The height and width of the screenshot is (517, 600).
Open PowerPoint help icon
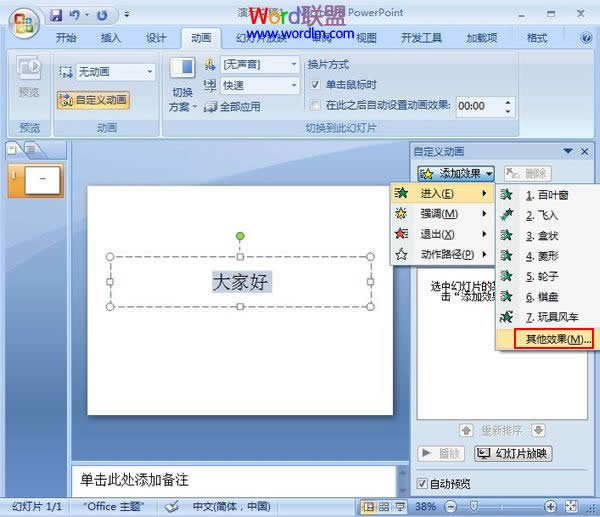click(x=585, y=38)
